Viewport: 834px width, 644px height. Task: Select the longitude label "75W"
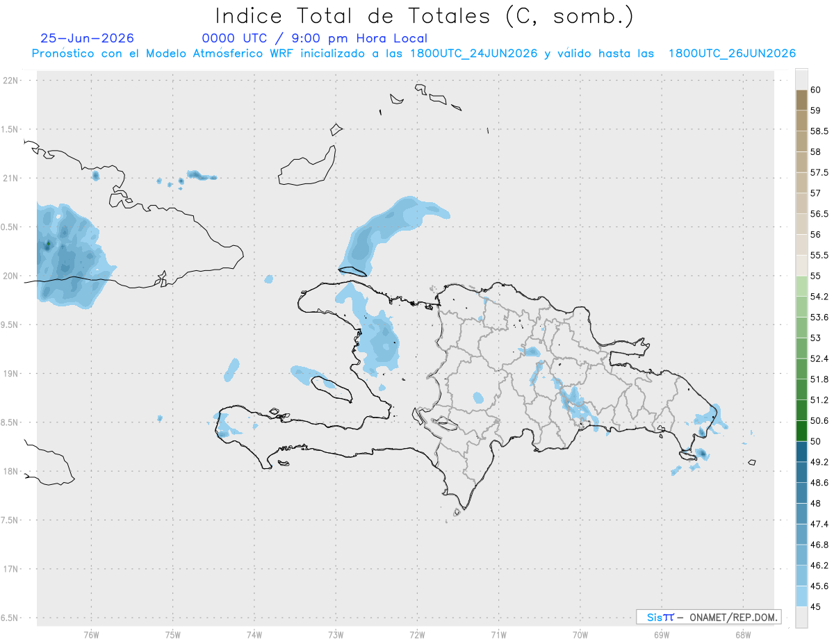[172, 634]
